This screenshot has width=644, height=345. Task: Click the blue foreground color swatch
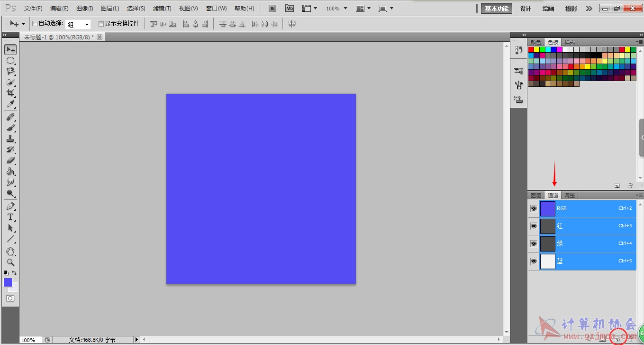[8, 282]
